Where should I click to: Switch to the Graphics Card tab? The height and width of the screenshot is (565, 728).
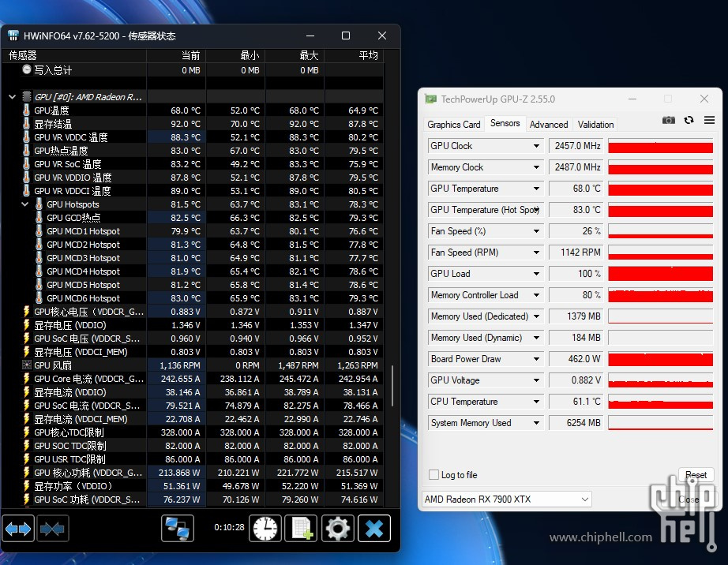pyautogui.click(x=454, y=125)
